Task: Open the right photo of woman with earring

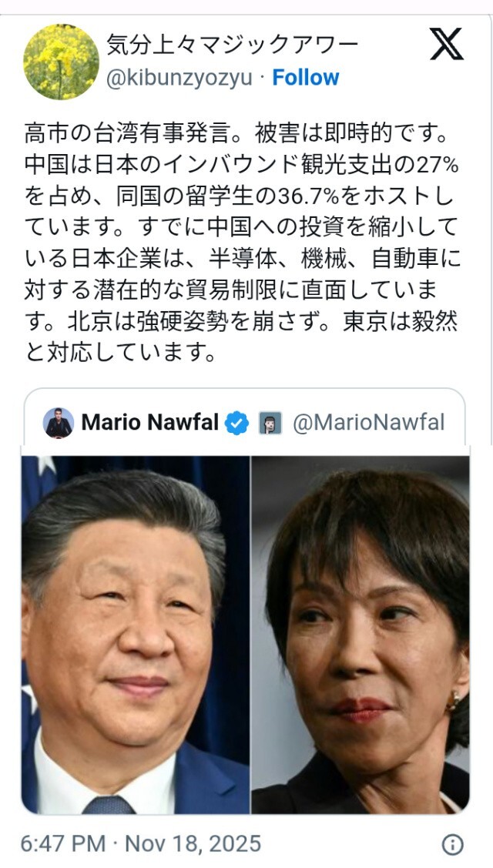Action: 361,635
